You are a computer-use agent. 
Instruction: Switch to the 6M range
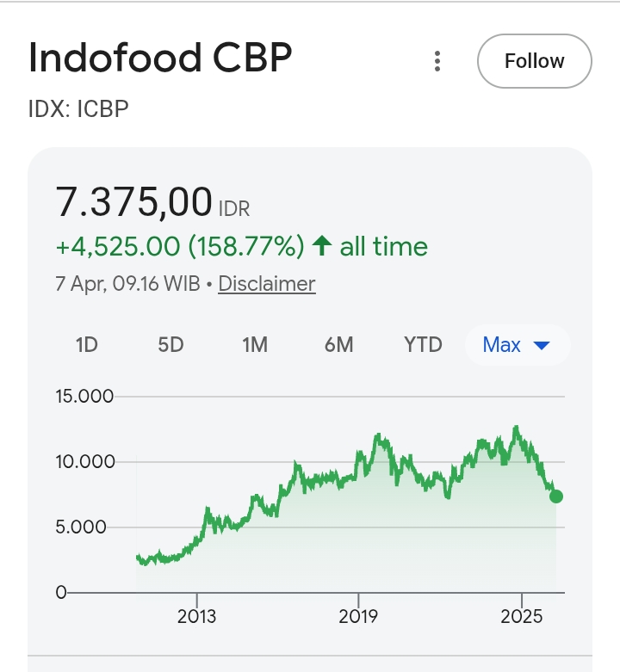pos(339,345)
